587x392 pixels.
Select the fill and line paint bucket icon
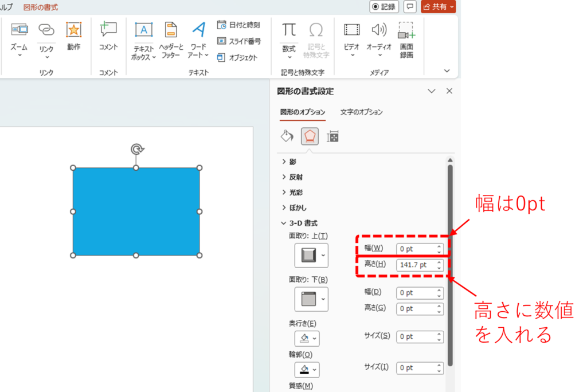click(287, 136)
